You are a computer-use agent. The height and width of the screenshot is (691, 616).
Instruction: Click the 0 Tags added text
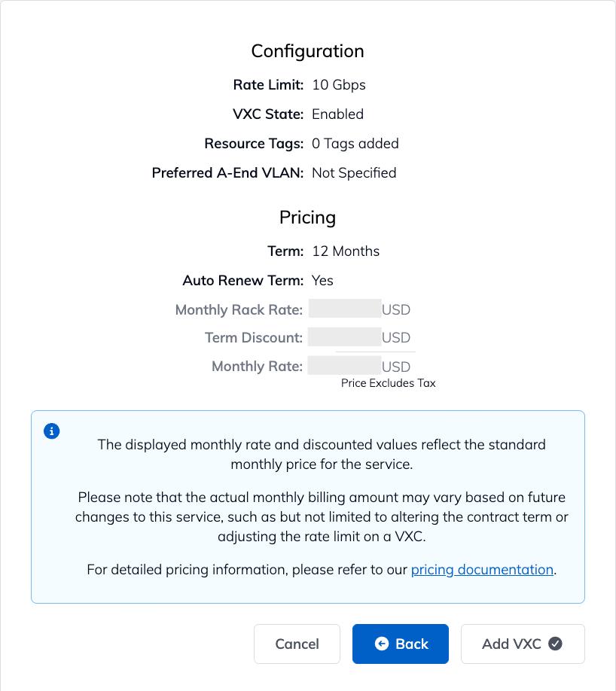(x=355, y=144)
